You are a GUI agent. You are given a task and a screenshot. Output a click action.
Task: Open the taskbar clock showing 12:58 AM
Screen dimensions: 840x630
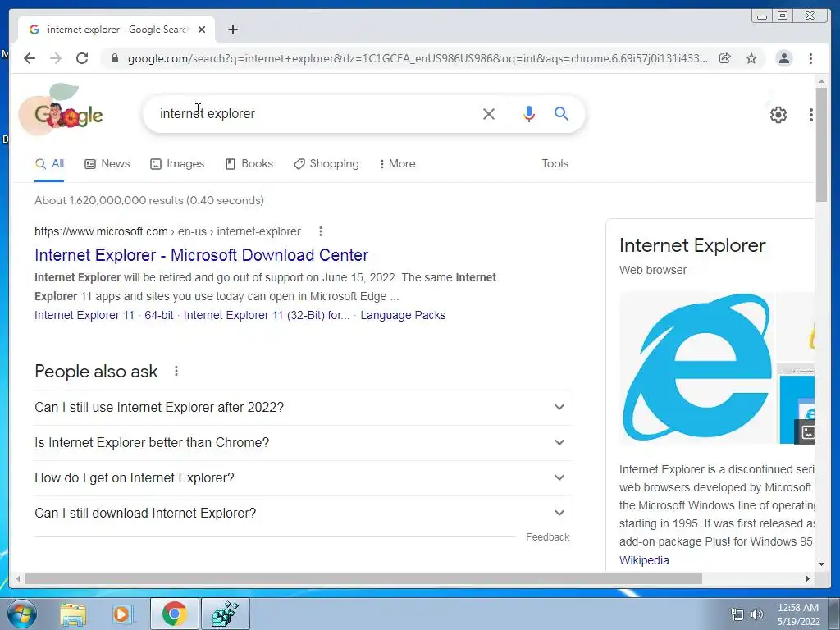coord(798,614)
